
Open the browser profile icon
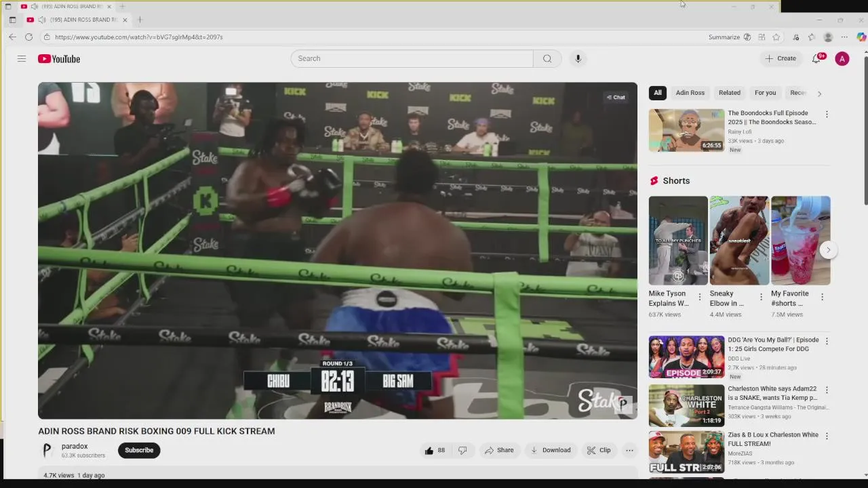point(828,37)
